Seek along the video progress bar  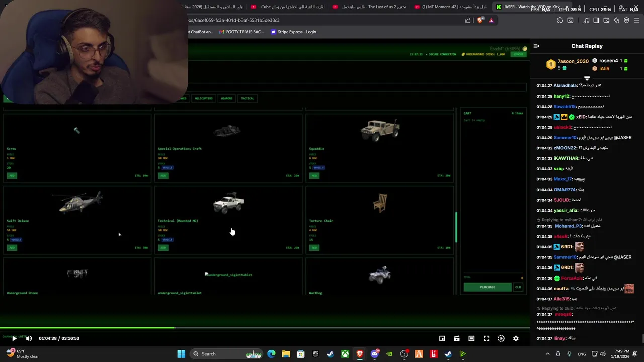point(265,328)
